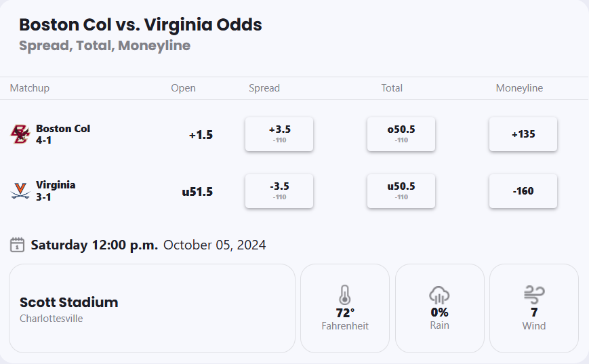
Task: Click the Virginia team name
Action: pos(56,185)
